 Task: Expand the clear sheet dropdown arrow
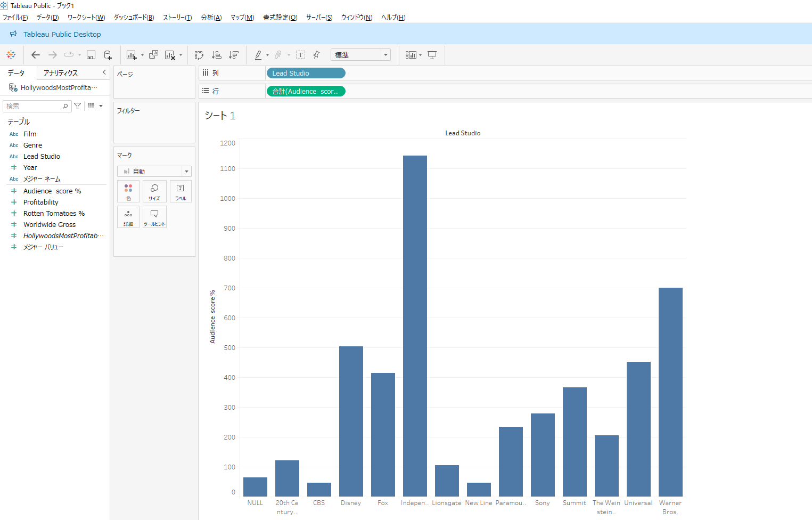click(x=181, y=55)
